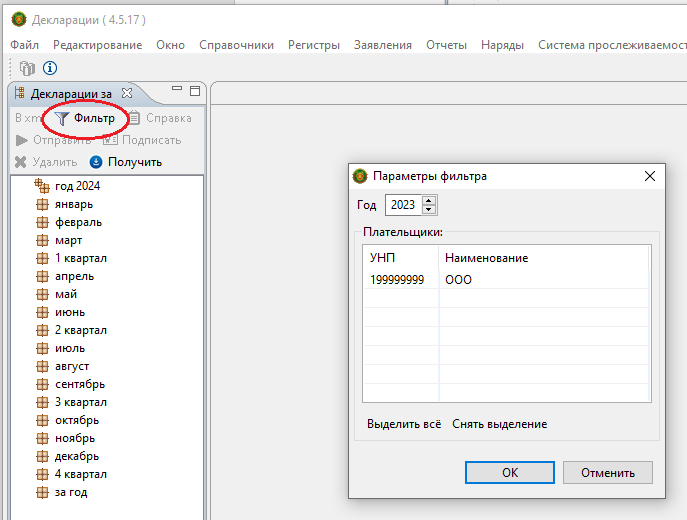Select the за год tree entry
Screen dimensions: 687x520
point(72,492)
